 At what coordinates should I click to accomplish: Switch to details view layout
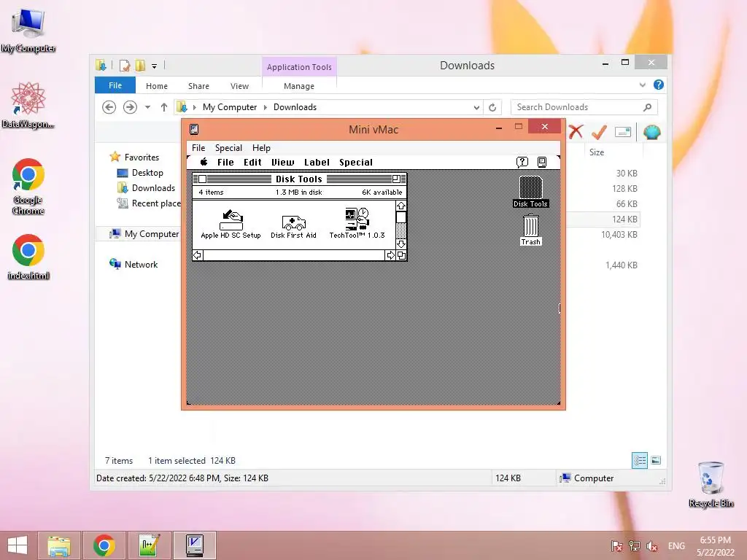point(639,461)
